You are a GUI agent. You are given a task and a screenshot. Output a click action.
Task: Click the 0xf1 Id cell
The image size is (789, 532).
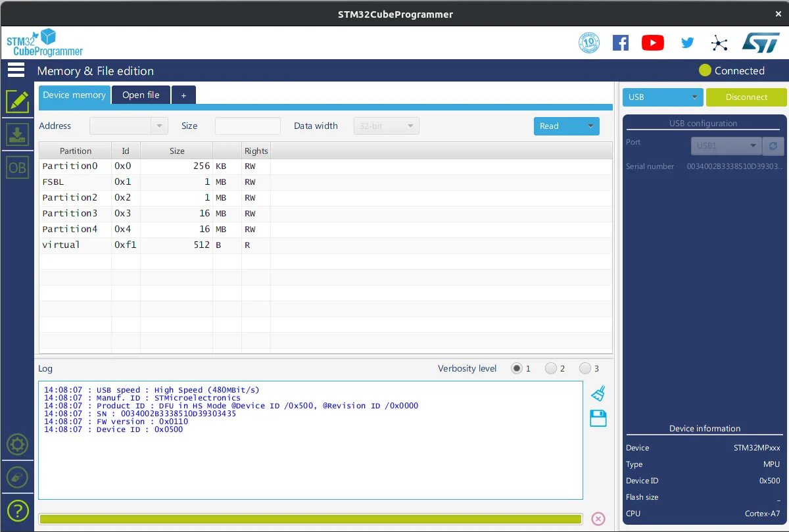126,245
